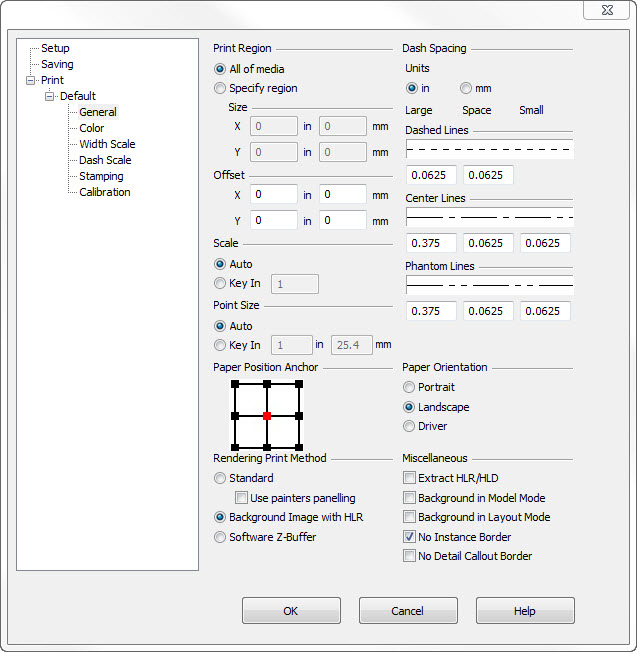Select Portrait paper orientation
The image size is (637, 652).
click(409, 387)
